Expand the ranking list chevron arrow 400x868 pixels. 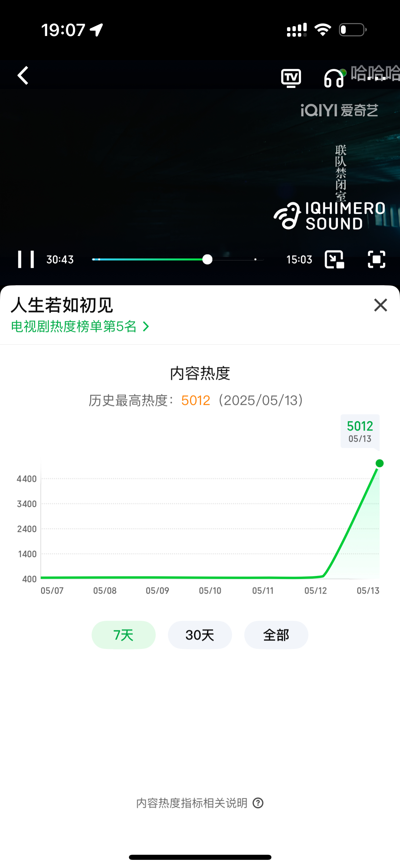[146, 326]
